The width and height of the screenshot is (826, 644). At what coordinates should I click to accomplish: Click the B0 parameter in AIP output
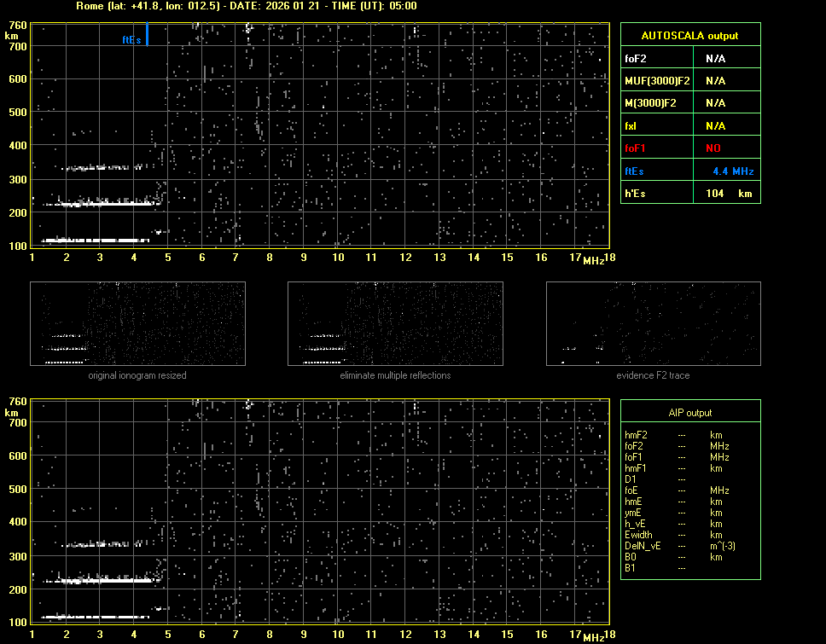(631, 557)
